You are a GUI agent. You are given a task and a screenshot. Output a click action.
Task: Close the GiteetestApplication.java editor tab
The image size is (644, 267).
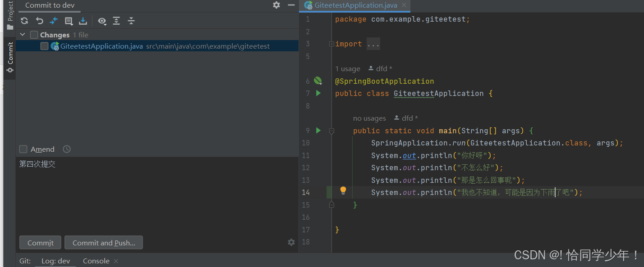pos(404,5)
